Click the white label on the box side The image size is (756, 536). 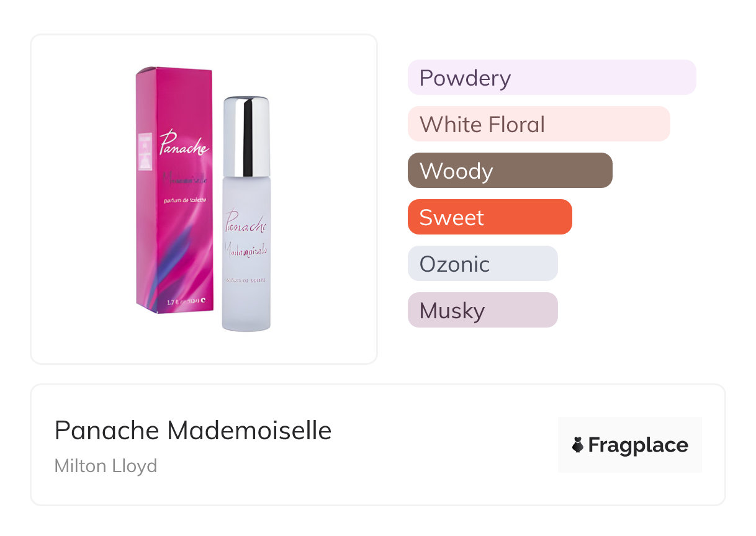coord(145,151)
